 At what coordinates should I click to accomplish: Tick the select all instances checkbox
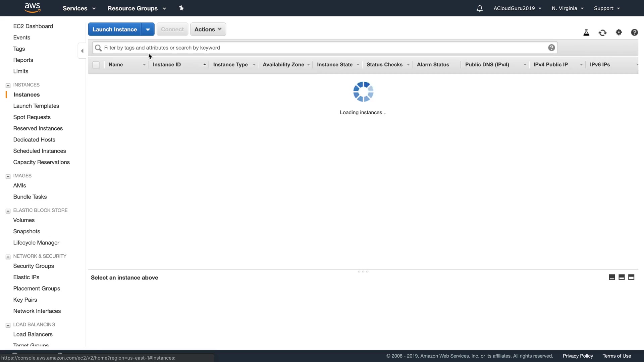[96, 65]
